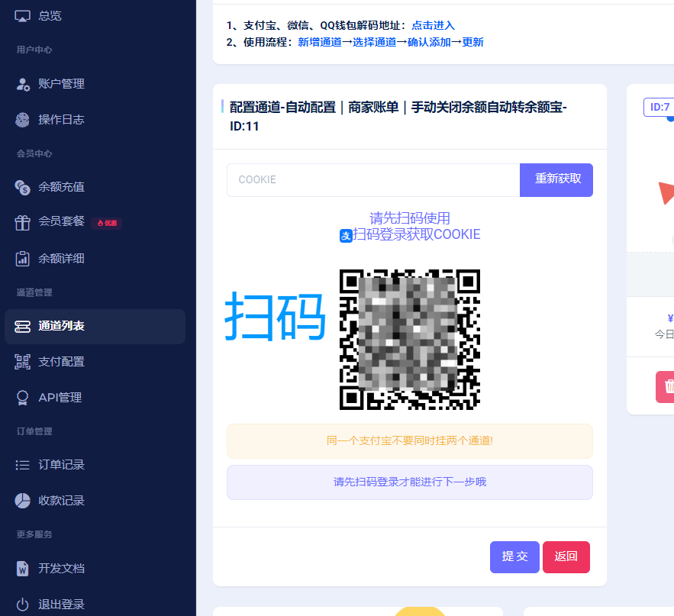This screenshot has width=674, height=616.
Task: Click the 账户管理 user-gear icon
Action: 22,84
